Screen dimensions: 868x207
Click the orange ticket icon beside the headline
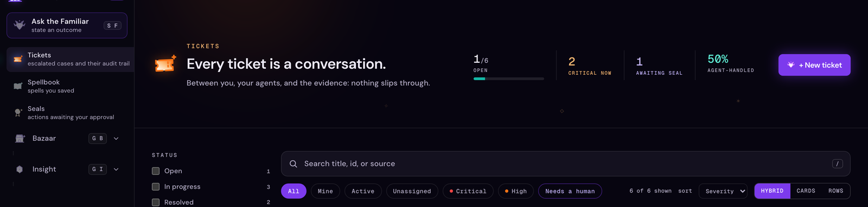(165, 64)
